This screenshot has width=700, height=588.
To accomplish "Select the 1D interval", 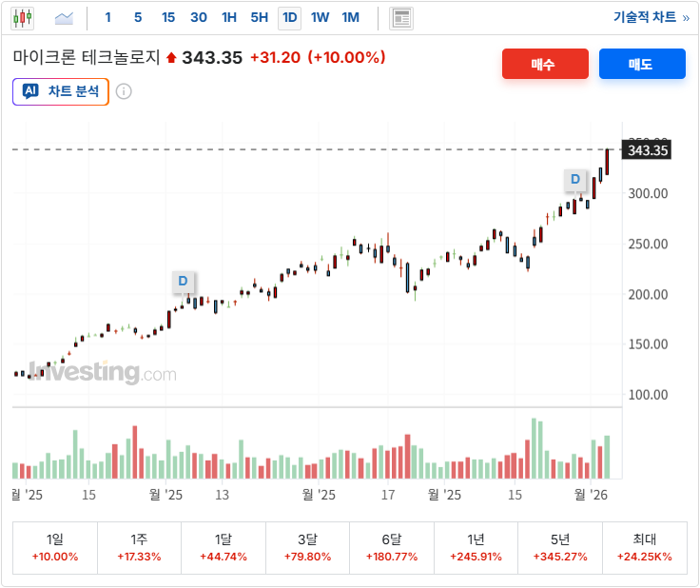I will [x=290, y=18].
